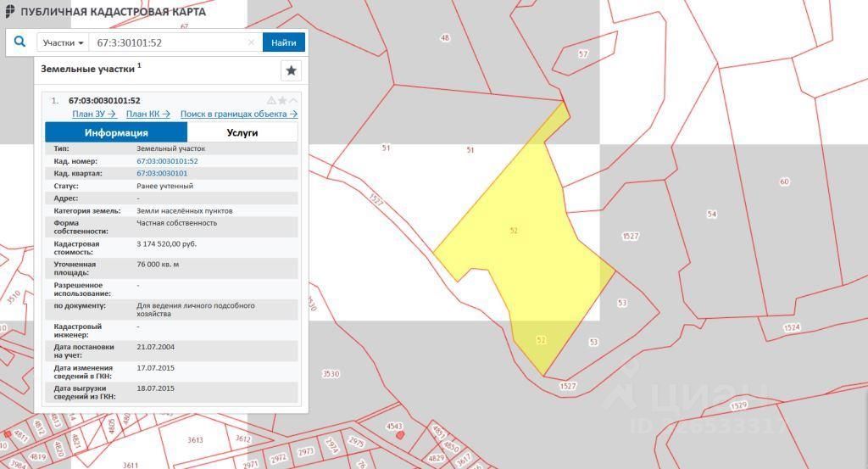
Task: Click parcel 60 on the map
Action: 784,181
